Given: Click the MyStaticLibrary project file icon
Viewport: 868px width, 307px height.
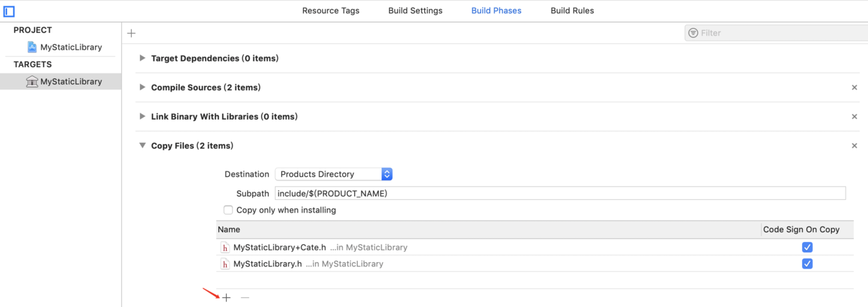Looking at the screenshot, I should point(31,47).
